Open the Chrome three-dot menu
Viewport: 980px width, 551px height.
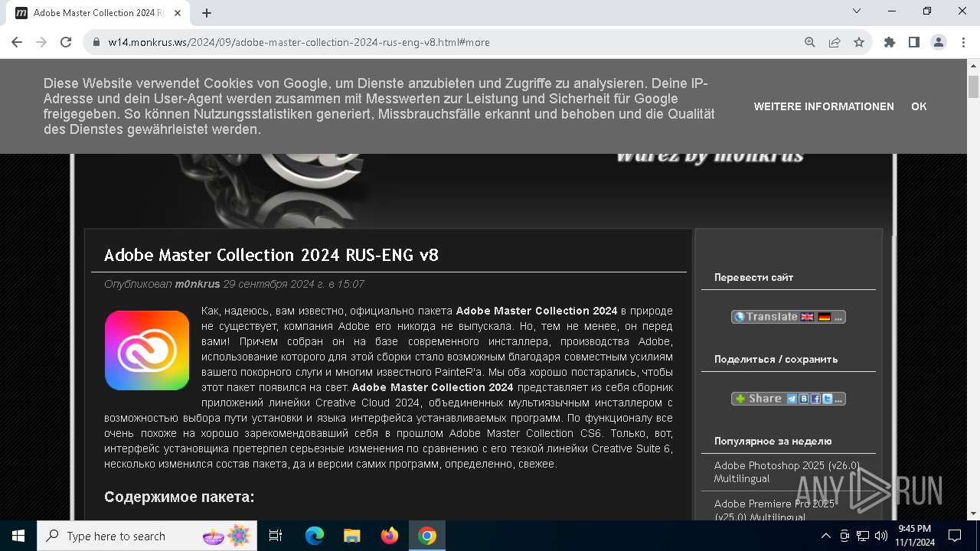coord(963,42)
